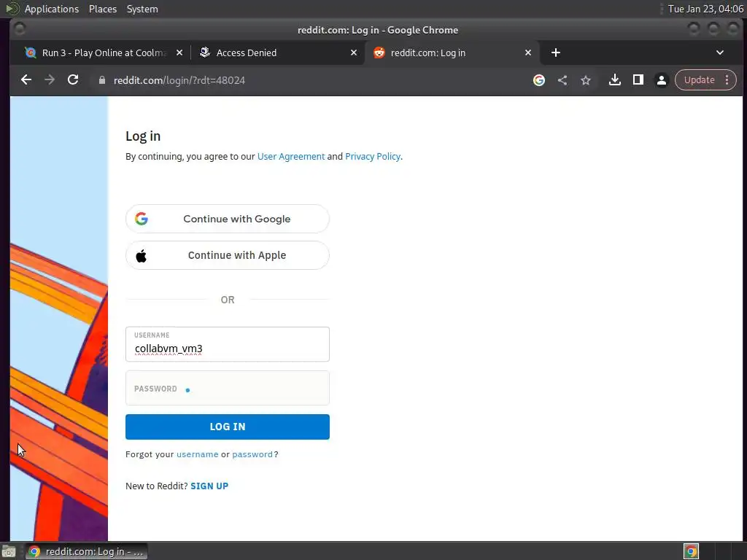Viewport: 747px width, 560px height.
Task: Close the Run 3 Coolmath tab
Action: click(x=179, y=52)
